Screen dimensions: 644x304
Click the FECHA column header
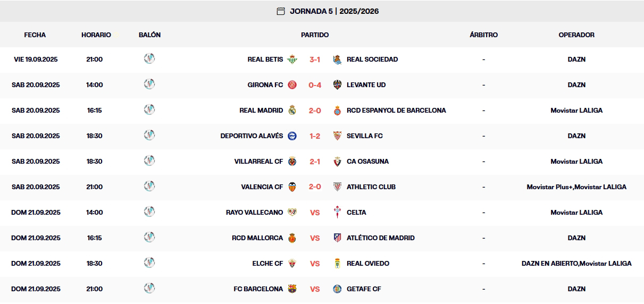pos(35,35)
